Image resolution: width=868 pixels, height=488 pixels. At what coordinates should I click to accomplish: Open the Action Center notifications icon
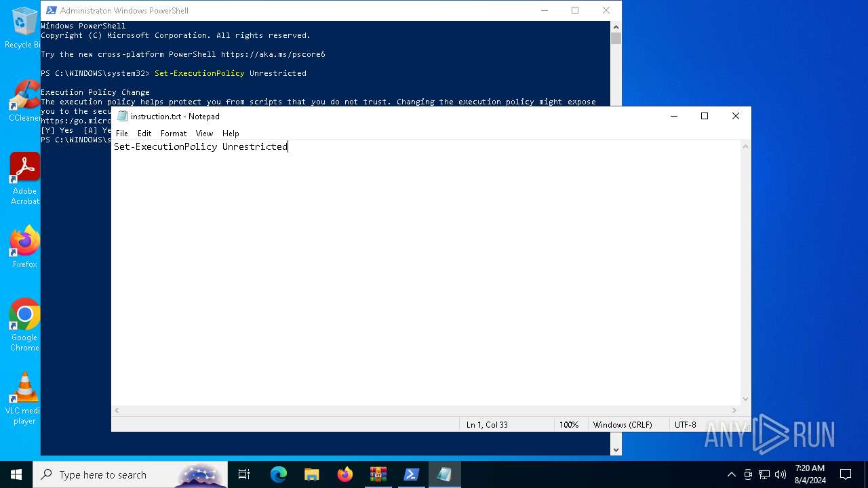[846, 474]
